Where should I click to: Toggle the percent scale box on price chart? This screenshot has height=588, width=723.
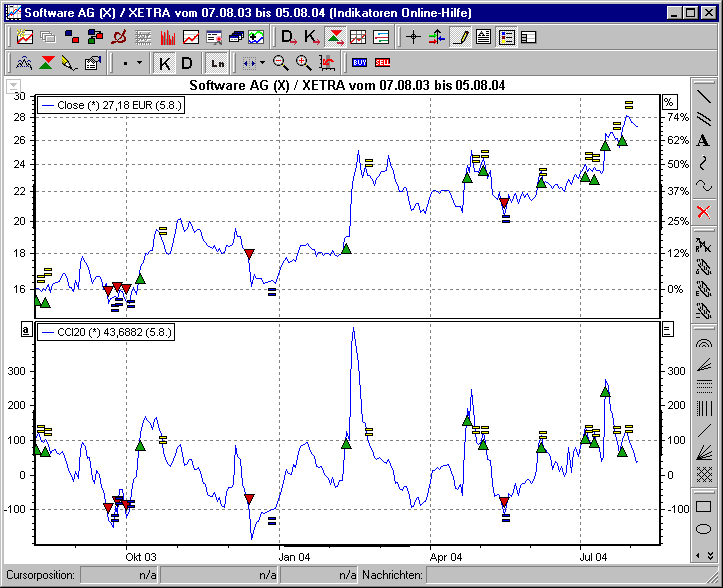669,102
